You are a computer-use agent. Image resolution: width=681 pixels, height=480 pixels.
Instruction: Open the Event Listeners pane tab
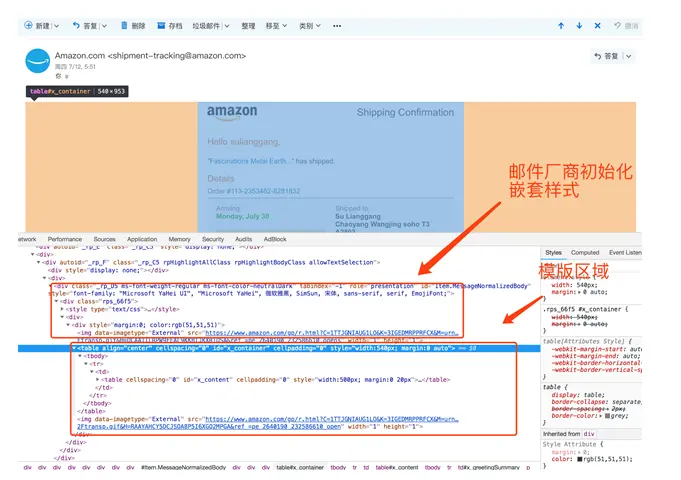click(625, 252)
